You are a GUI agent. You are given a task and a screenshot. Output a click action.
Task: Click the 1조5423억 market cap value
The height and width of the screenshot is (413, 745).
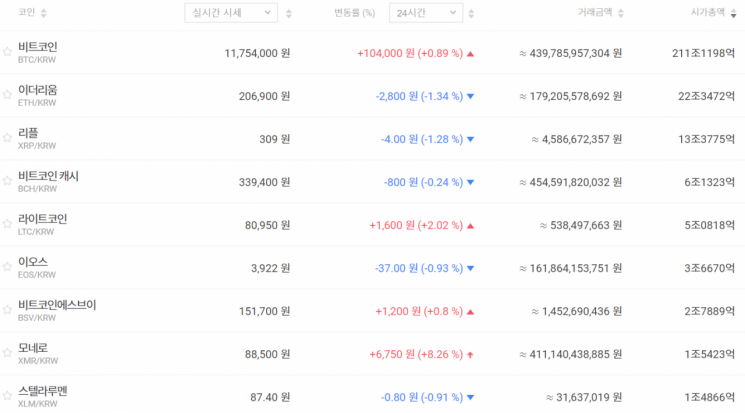coord(710,355)
